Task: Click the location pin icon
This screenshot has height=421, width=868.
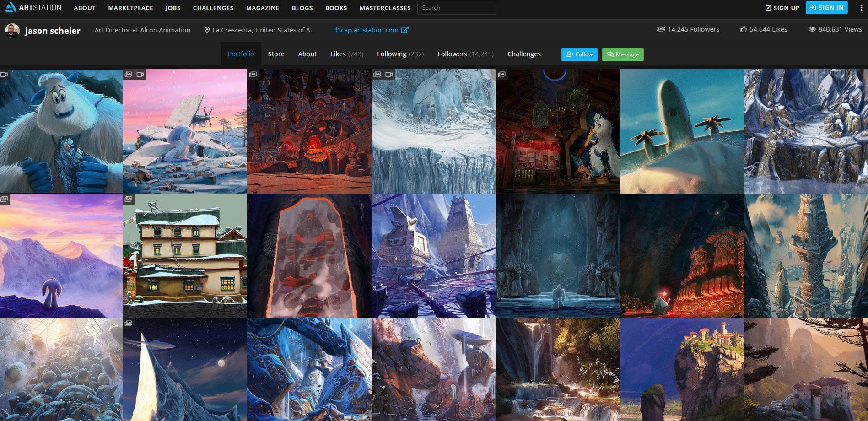Action: tap(207, 30)
